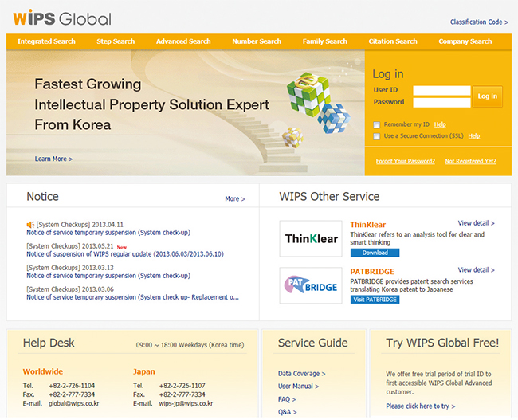The image size is (518, 420).
Task: Open the Forgot Your Password link
Action: click(405, 161)
